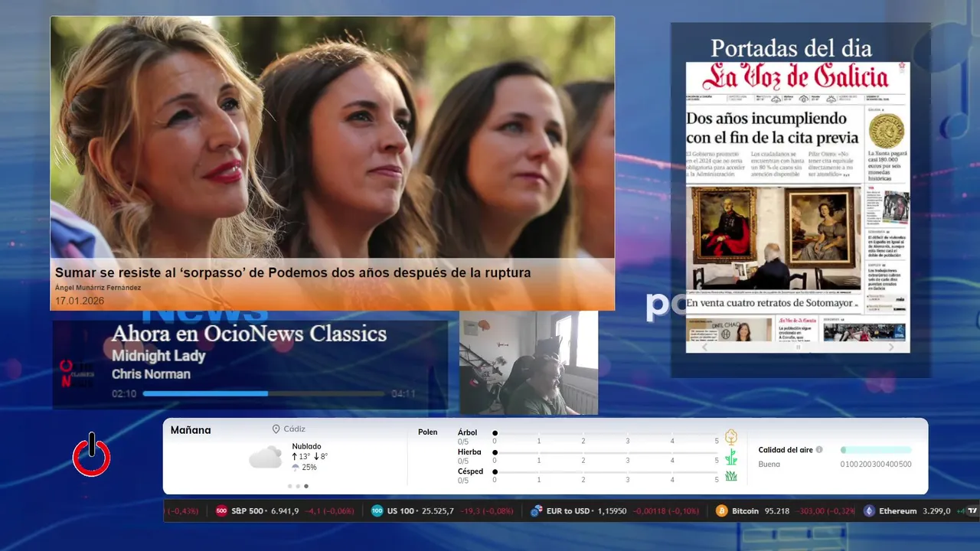The image size is (980, 551).
Task: Click 'Dos años incumpliendo' newspaper headline
Action: pos(773,128)
